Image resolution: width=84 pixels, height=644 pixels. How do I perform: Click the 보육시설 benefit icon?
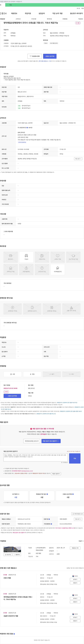42,269
